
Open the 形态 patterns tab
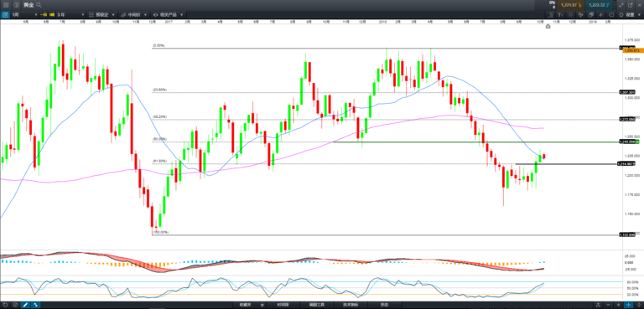click(x=384, y=305)
